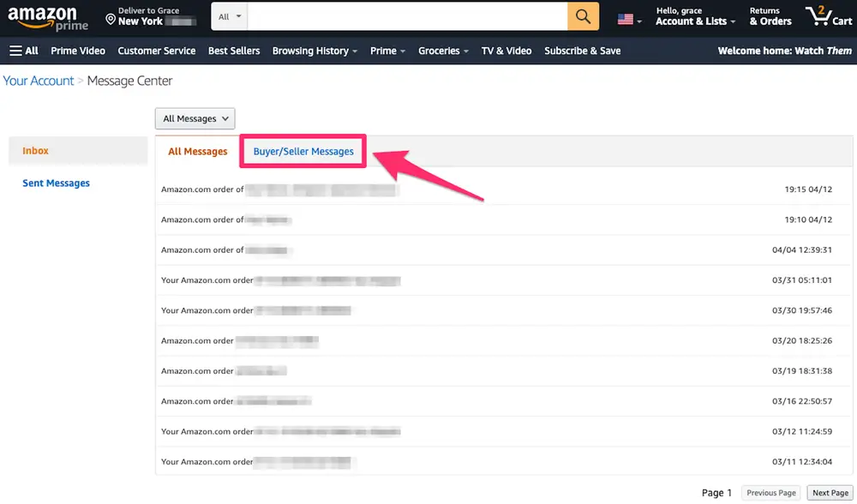Image resolution: width=857 pixels, height=504 pixels.
Task: Open the message dated 19:15 04/12
Action: pos(504,189)
